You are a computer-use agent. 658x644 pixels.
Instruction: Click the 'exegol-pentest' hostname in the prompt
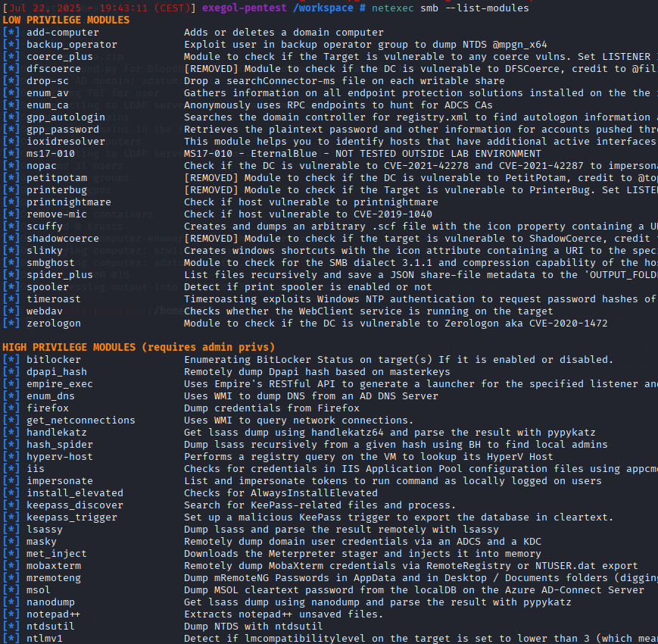pos(245,8)
